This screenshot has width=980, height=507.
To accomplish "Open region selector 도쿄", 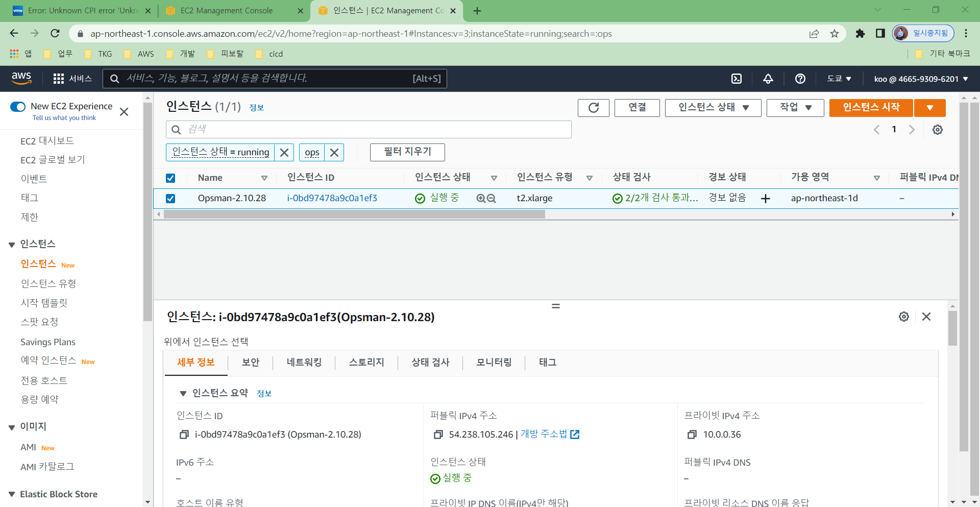I will [x=839, y=79].
